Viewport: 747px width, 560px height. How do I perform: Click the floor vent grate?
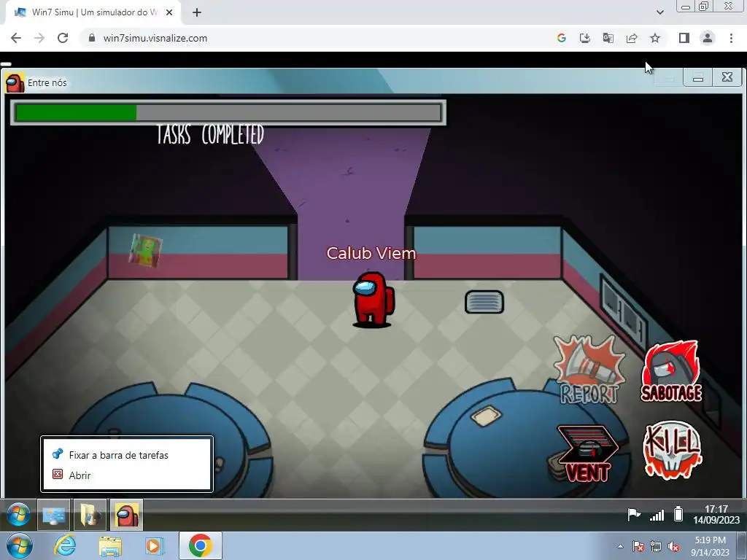click(x=484, y=302)
